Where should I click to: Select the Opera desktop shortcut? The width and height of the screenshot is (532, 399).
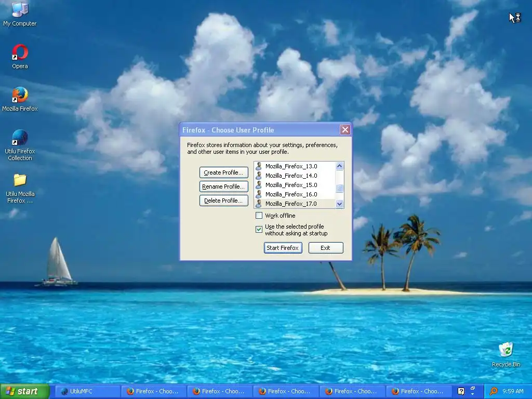[20, 57]
